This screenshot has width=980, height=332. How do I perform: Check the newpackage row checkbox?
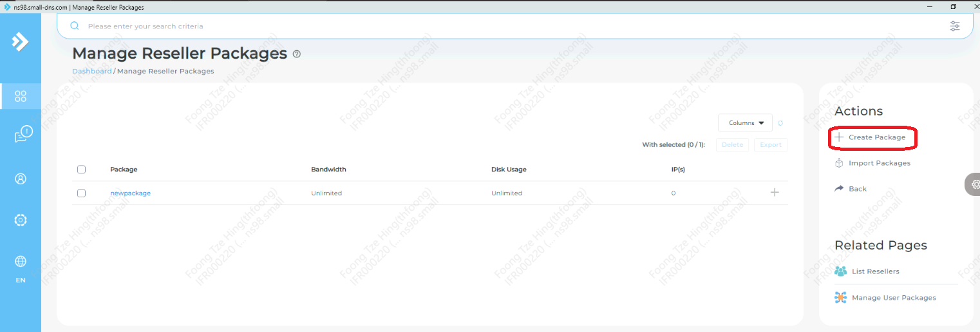[x=81, y=193]
